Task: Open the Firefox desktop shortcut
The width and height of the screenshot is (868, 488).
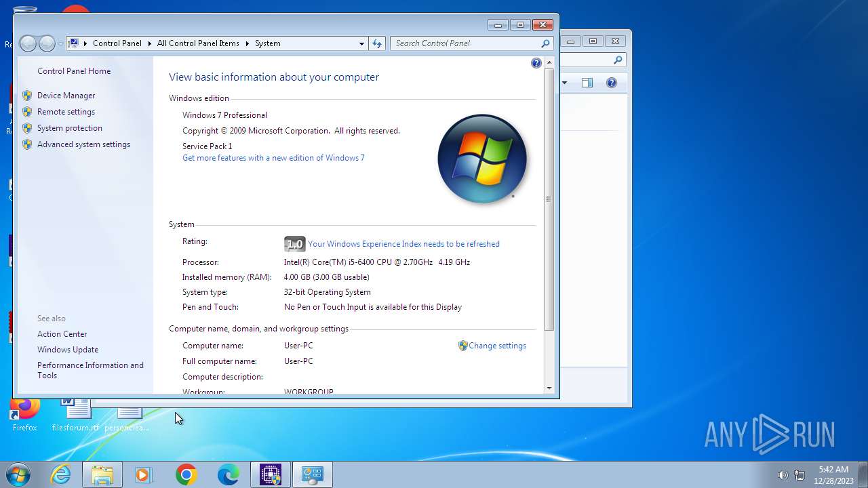Action: (x=25, y=415)
